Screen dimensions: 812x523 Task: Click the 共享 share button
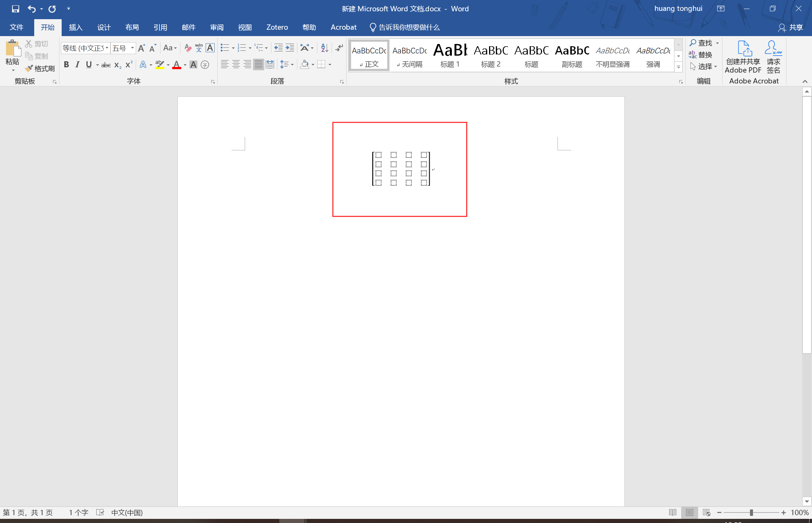click(791, 27)
